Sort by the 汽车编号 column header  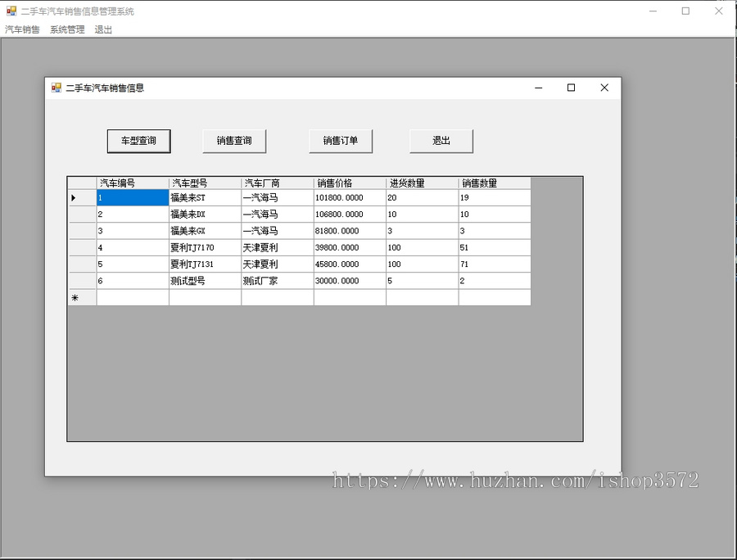(133, 183)
